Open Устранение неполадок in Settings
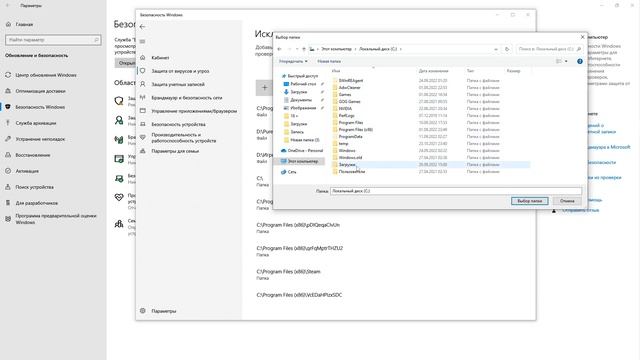The width and height of the screenshot is (640, 360). [40, 139]
